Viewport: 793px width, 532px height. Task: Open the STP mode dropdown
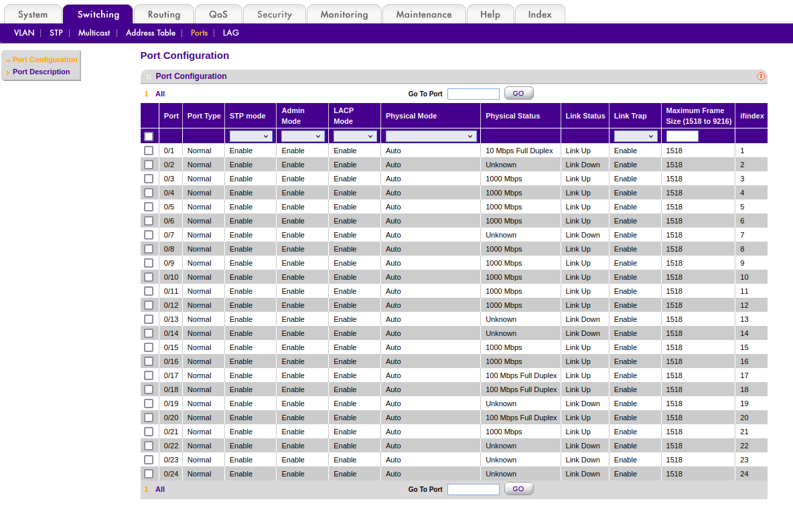250,137
